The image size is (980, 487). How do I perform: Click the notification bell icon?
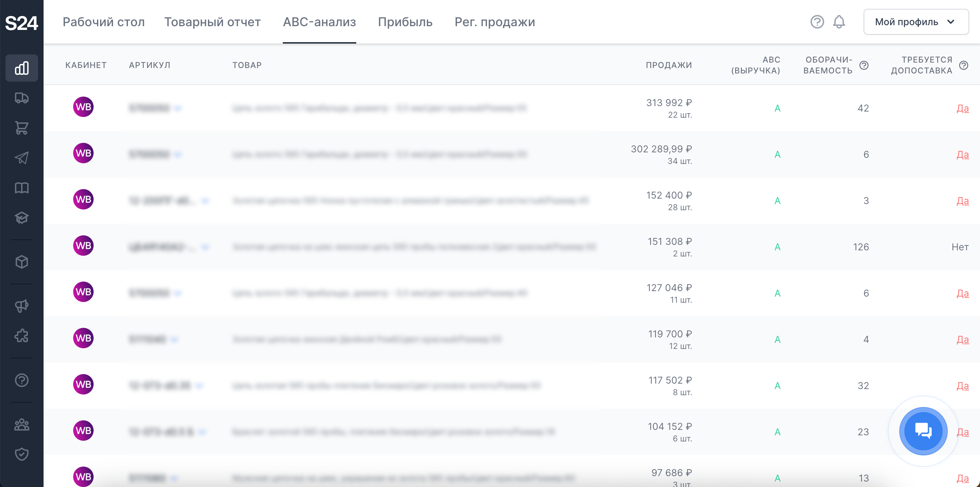click(x=839, y=22)
